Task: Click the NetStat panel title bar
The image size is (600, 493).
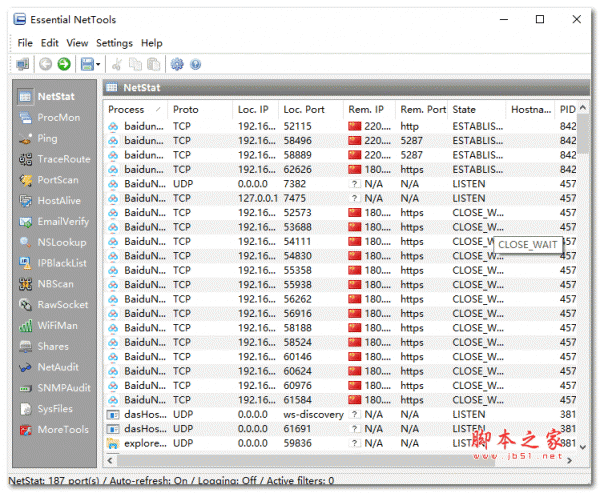Action: click(x=346, y=88)
